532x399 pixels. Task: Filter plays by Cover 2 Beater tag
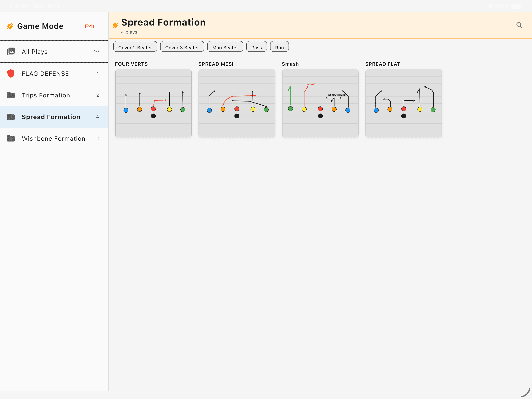pos(135,47)
